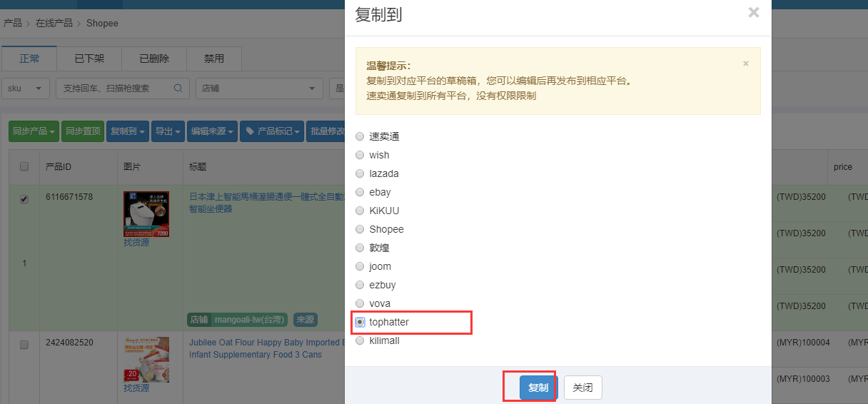
Task: Choose the kilimall radio option
Action: pyautogui.click(x=360, y=340)
